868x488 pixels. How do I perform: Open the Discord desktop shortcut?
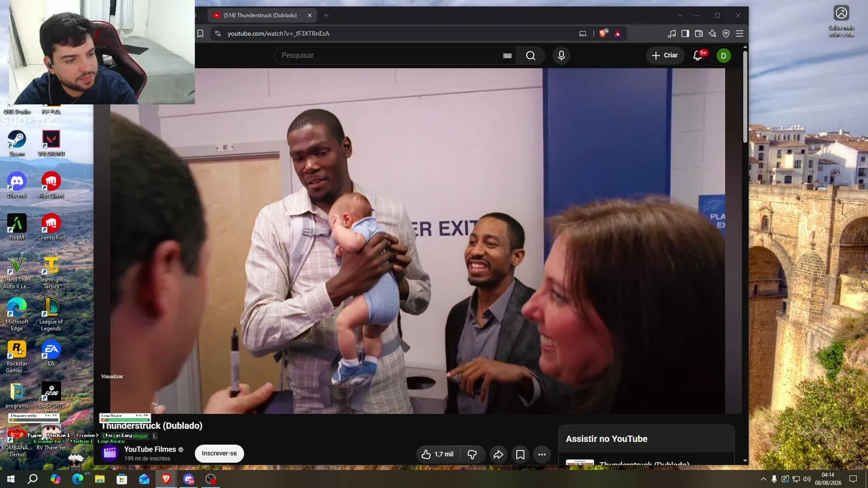[17, 185]
